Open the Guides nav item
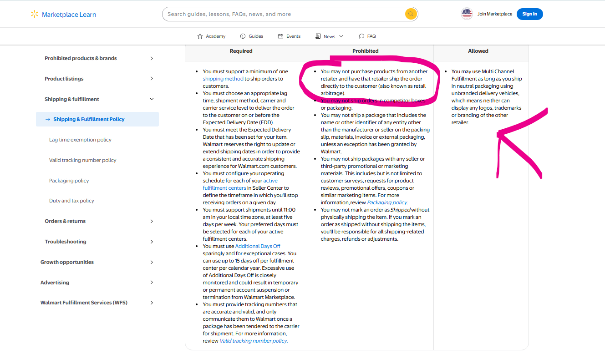The image size is (605, 364). 251,36
